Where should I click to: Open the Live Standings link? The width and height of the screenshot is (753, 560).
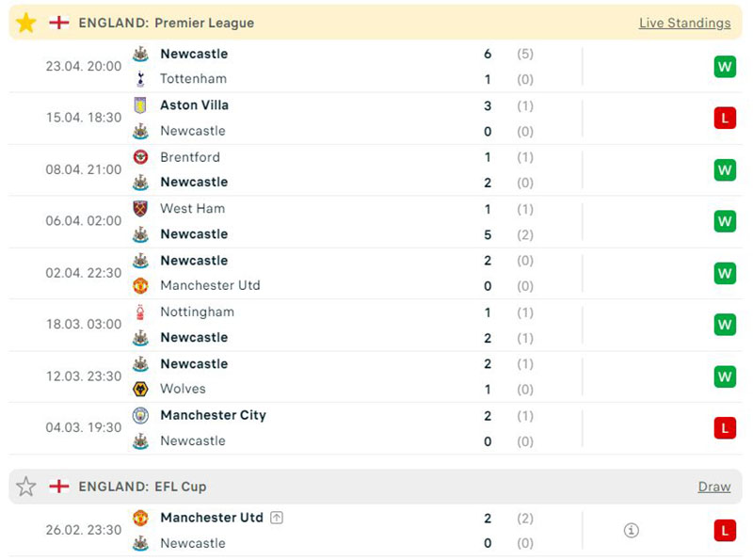click(x=684, y=23)
